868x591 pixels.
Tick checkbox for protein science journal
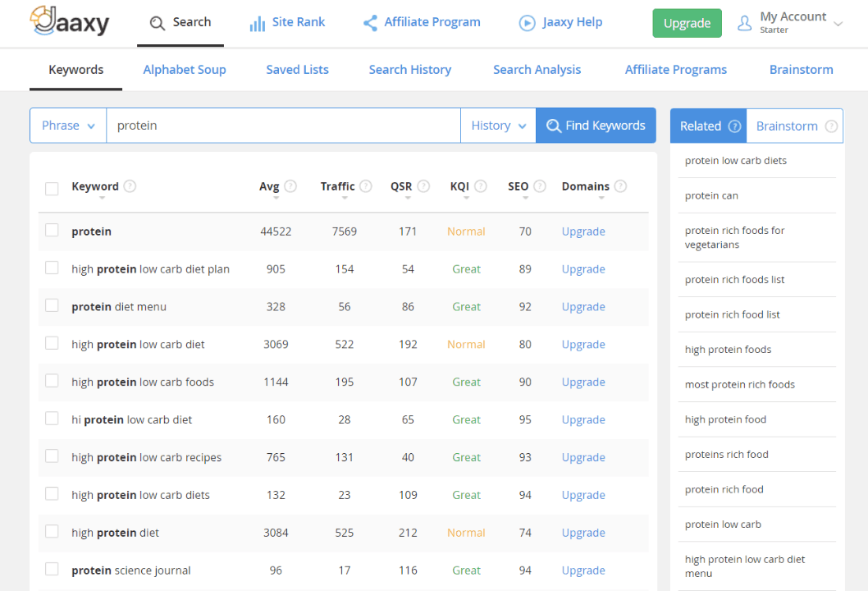52,569
